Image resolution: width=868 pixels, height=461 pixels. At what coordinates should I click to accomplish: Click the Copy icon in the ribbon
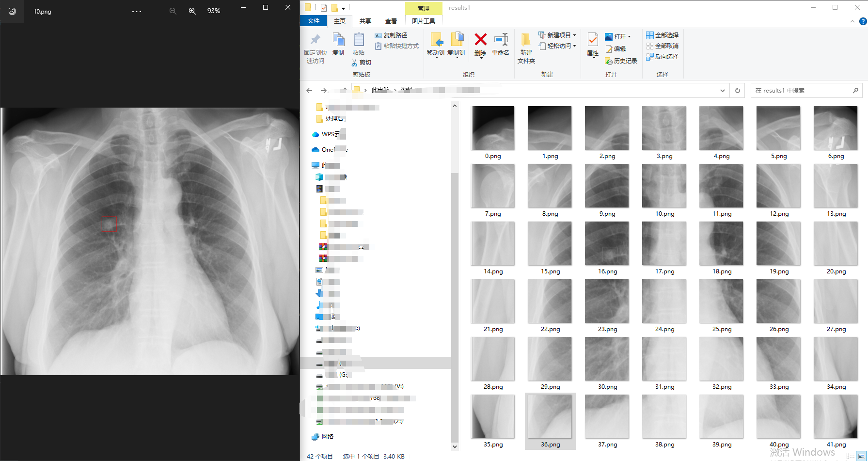pyautogui.click(x=338, y=40)
